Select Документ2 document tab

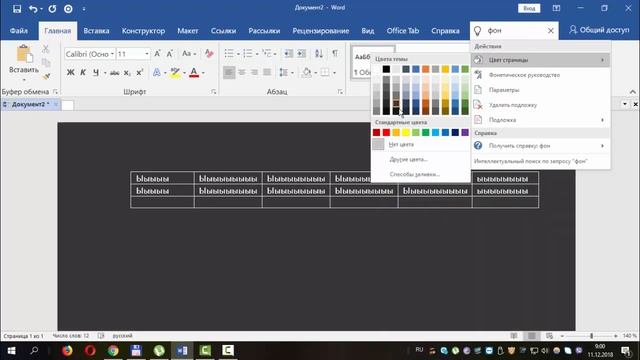tap(30, 104)
